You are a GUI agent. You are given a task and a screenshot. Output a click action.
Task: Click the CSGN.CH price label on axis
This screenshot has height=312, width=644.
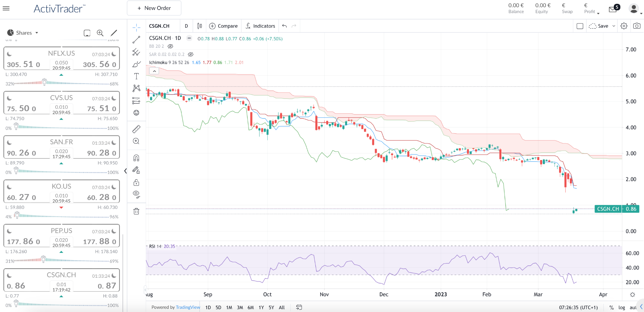[617, 209]
